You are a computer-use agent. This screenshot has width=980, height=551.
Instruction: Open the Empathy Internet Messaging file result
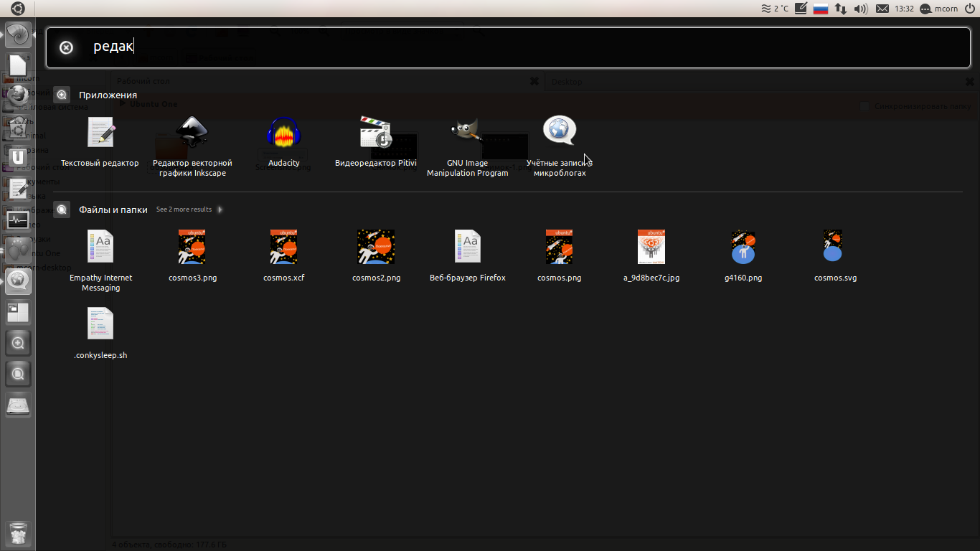click(x=100, y=261)
